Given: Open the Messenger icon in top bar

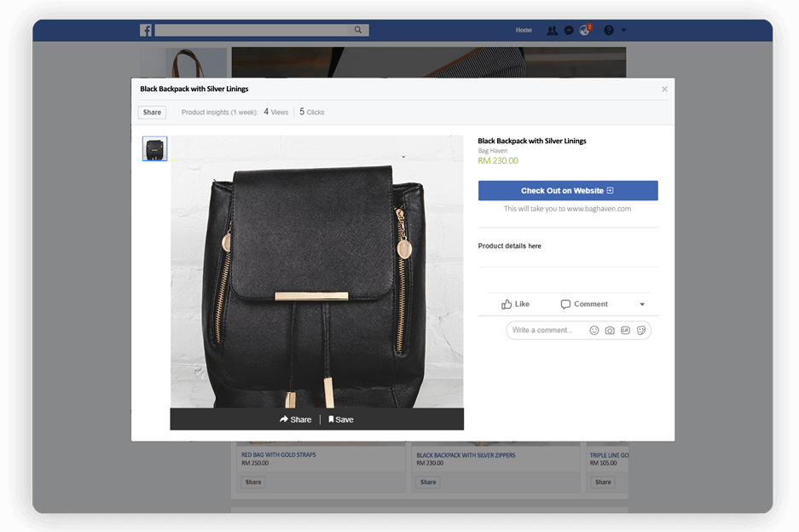Looking at the screenshot, I should (569, 31).
